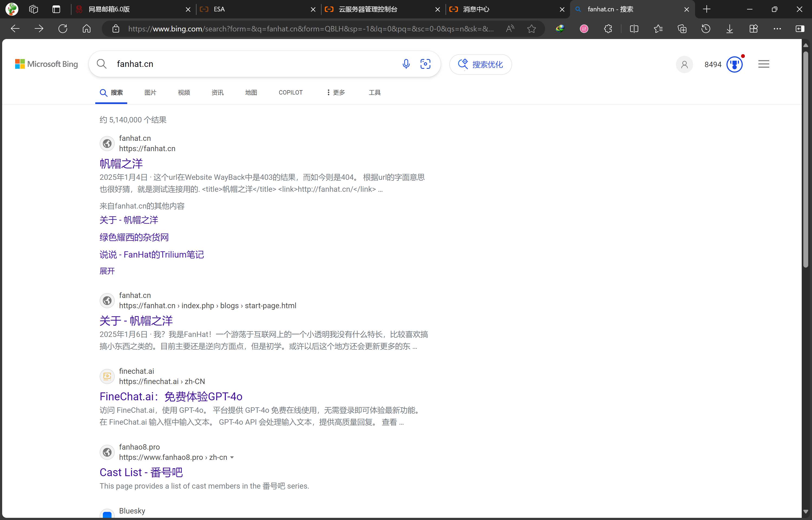The width and height of the screenshot is (812, 520).
Task: Select the active 搜索 category tab
Action: [111, 93]
